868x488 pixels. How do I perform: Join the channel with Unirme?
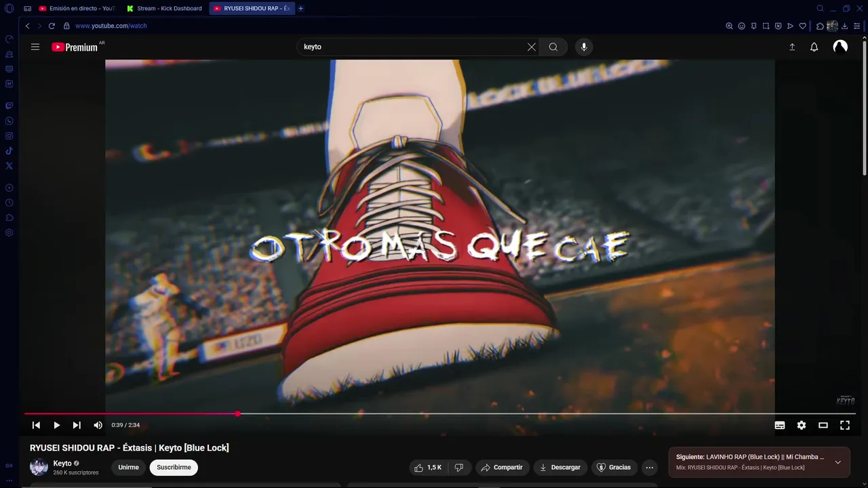(x=128, y=467)
